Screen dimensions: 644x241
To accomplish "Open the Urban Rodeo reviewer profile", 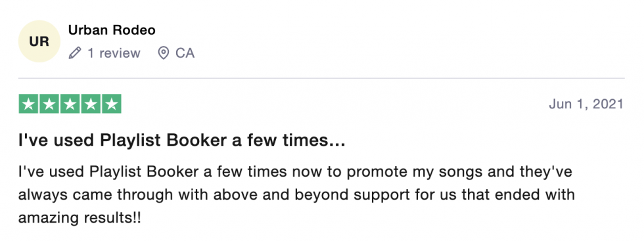I will 112,30.
